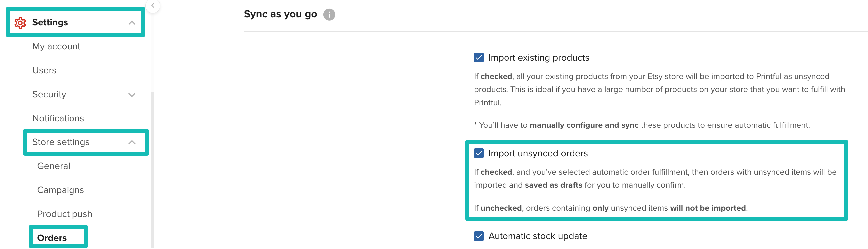Go to the Users page
The width and height of the screenshot is (868, 249).
[x=44, y=70]
